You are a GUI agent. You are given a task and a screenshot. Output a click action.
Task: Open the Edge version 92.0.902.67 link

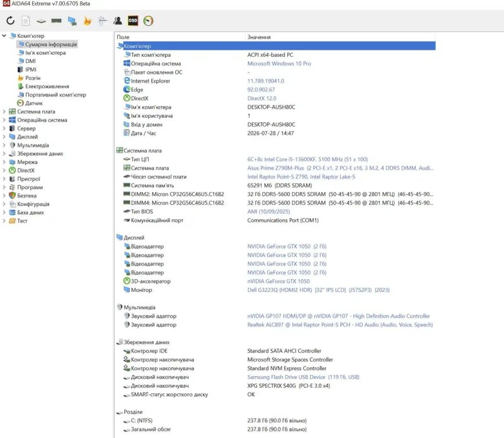pos(261,89)
